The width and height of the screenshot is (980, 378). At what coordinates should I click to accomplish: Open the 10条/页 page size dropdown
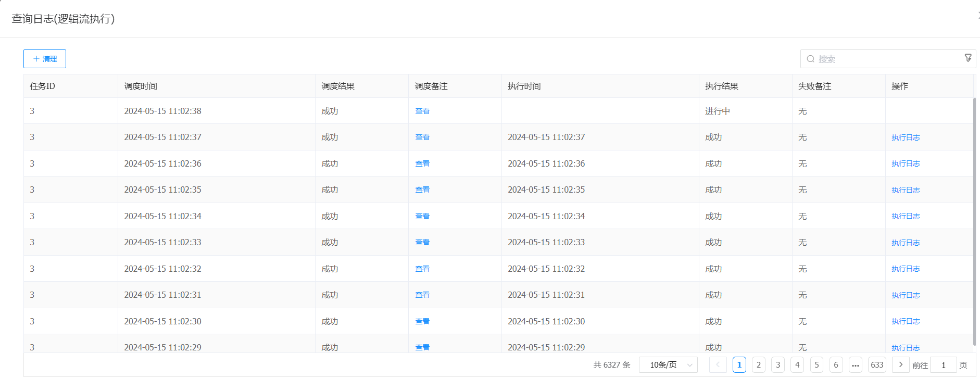click(x=668, y=365)
